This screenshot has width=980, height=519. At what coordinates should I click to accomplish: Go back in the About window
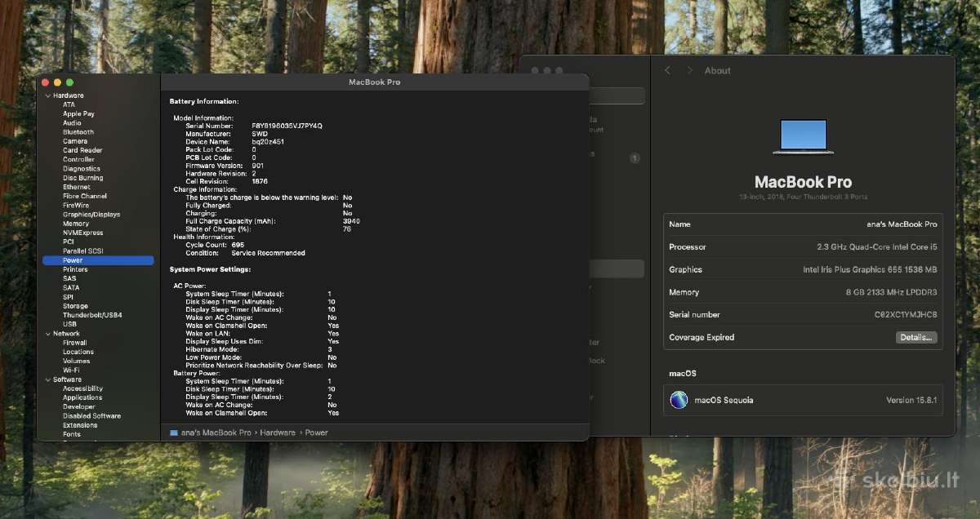[667, 70]
